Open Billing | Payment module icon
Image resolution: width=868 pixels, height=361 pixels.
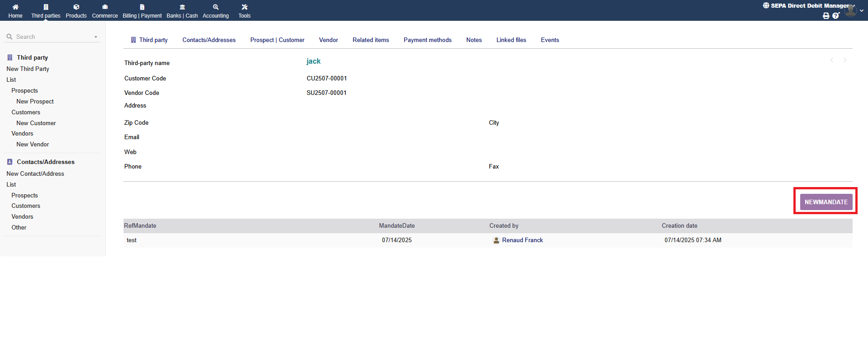(142, 7)
